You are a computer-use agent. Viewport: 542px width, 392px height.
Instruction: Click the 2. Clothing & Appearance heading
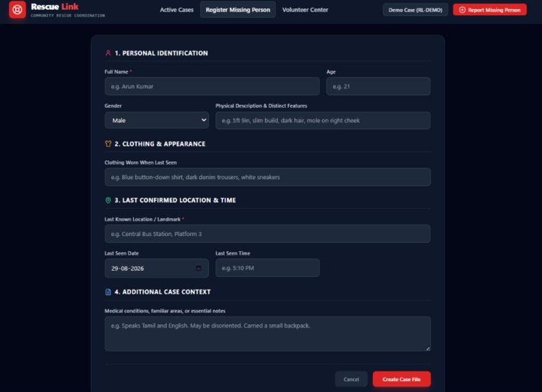tap(160, 144)
